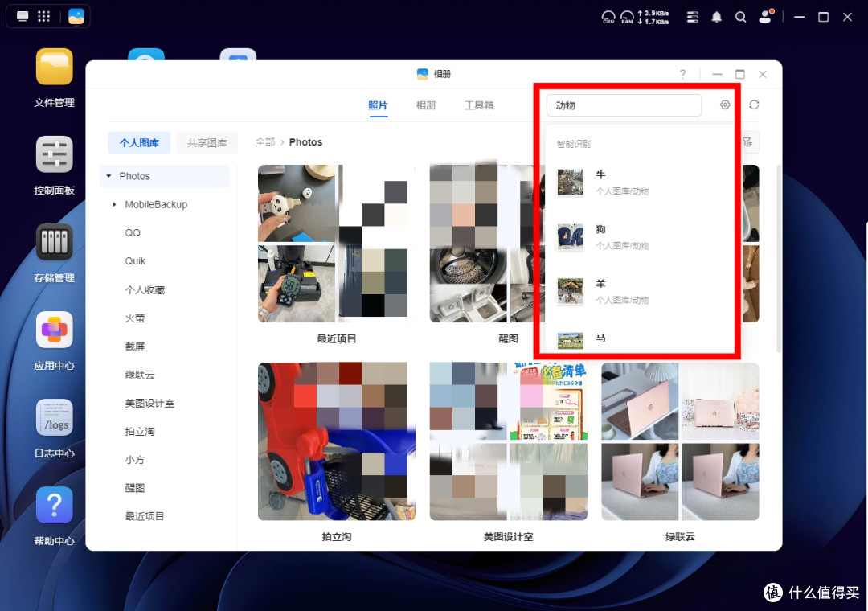Open the Control Panel desktop icon
The height and width of the screenshot is (611, 868).
[x=55, y=154]
